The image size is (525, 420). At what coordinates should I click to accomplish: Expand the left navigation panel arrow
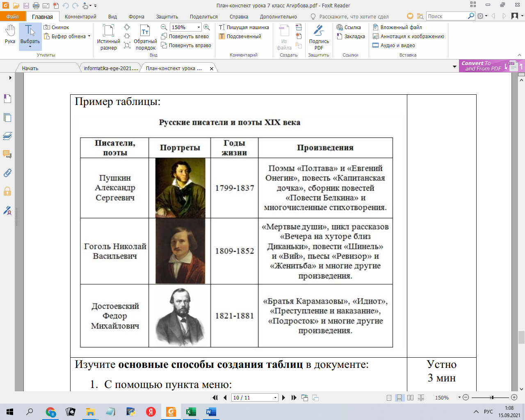click(10, 78)
